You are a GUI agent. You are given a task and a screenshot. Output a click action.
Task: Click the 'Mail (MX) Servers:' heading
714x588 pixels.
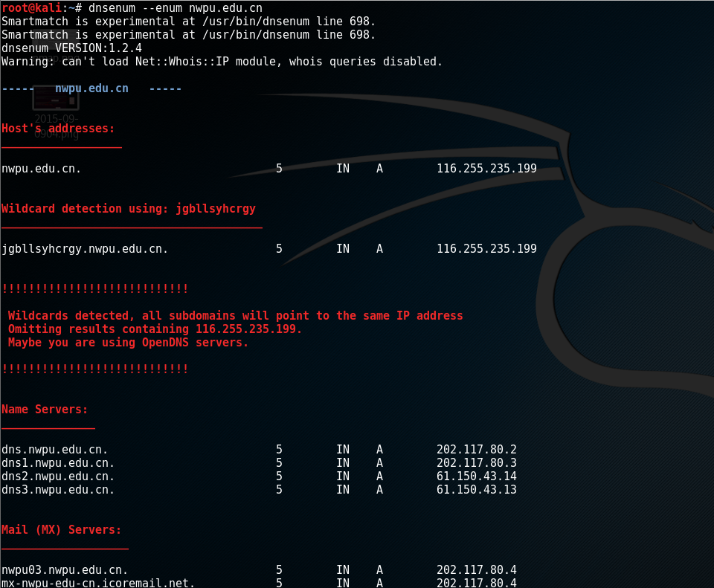click(62, 530)
